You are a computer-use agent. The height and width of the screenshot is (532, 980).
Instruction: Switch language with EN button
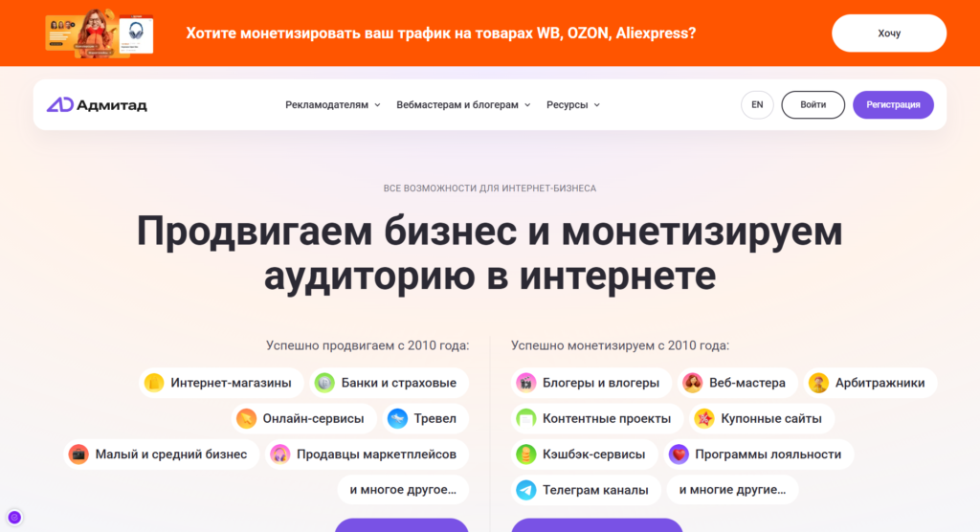757,104
